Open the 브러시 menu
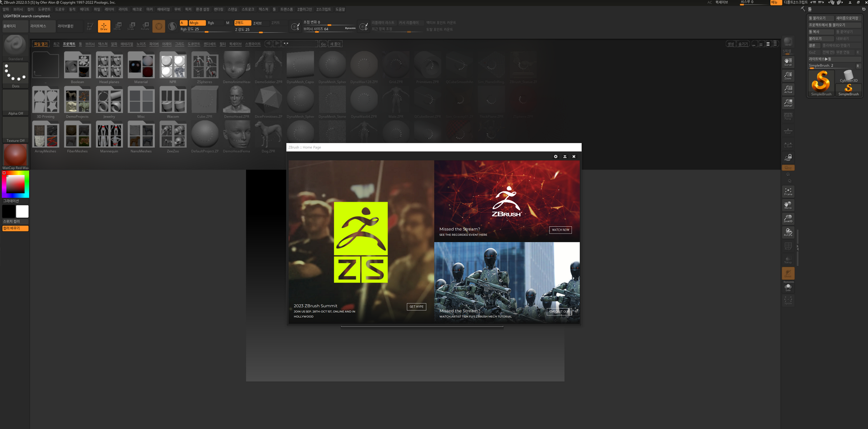Screen dimensions: 868x429 point(18,9)
